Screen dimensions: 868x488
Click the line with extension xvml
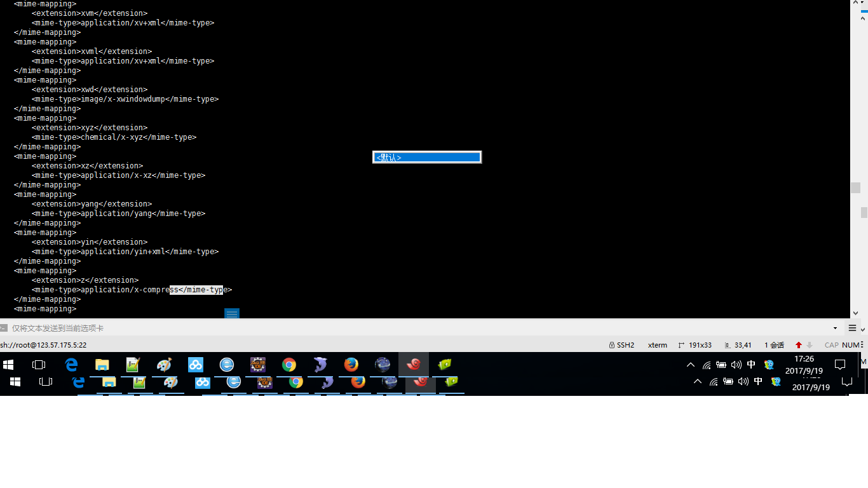coord(92,51)
